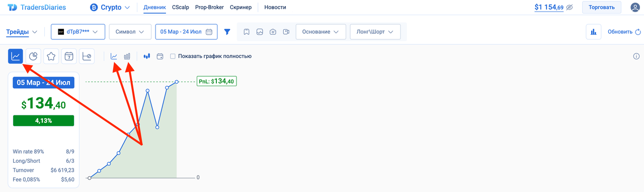644x192 pixels.
Task: Filter trades by bookmark icon
Action: 247,32
